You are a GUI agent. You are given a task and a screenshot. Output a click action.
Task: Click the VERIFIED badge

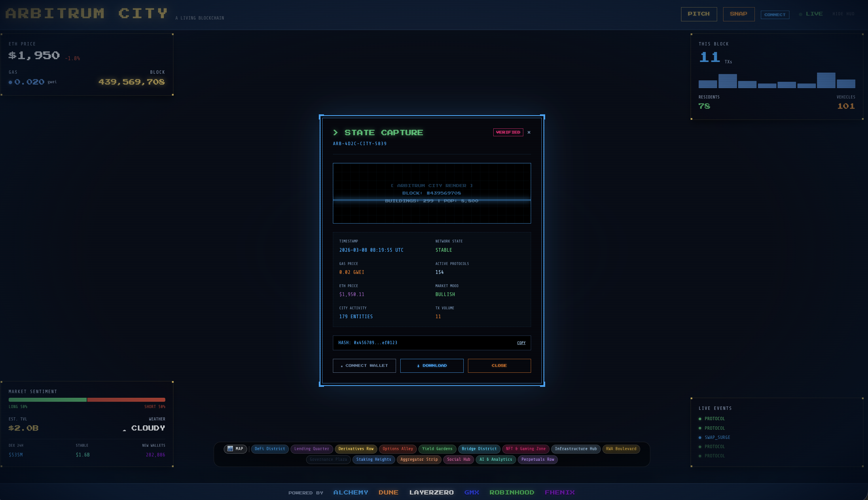[x=508, y=132]
